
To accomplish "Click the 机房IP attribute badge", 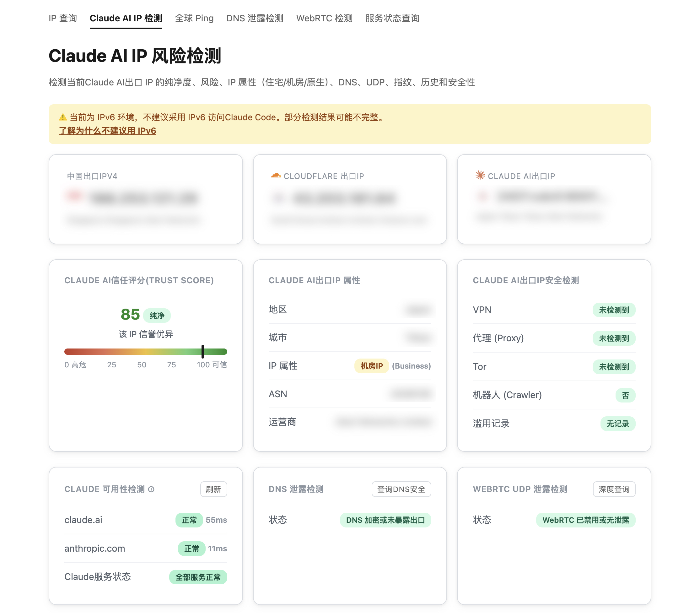I will click(371, 366).
